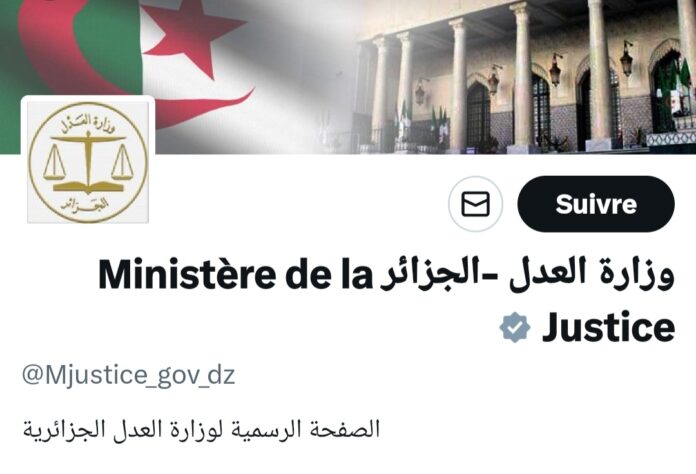This screenshot has width=696, height=474.
Task: Click the Arabic text atop the logo
Action: point(88,122)
